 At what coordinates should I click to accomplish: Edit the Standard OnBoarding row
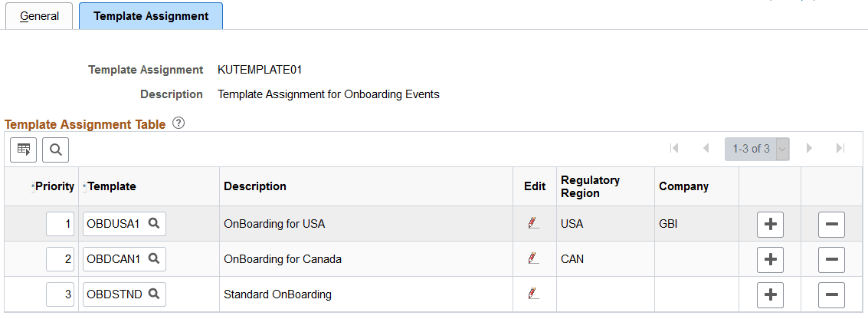[533, 293]
